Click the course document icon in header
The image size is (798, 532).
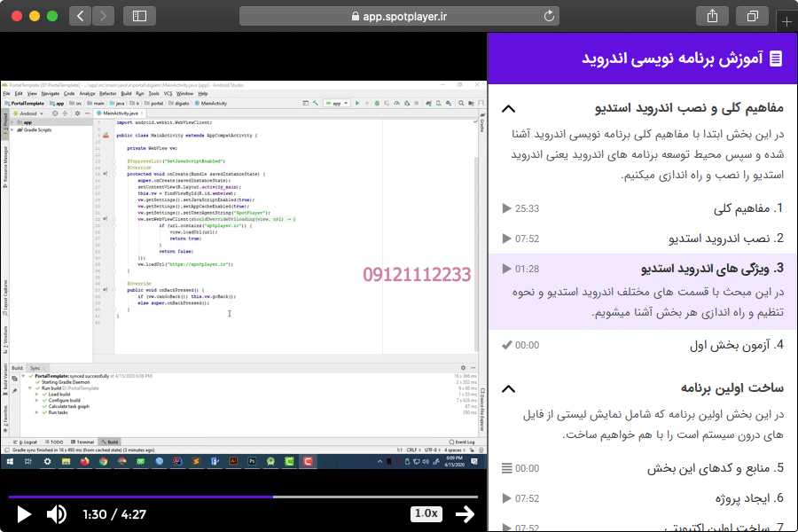(x=776, y=59)
